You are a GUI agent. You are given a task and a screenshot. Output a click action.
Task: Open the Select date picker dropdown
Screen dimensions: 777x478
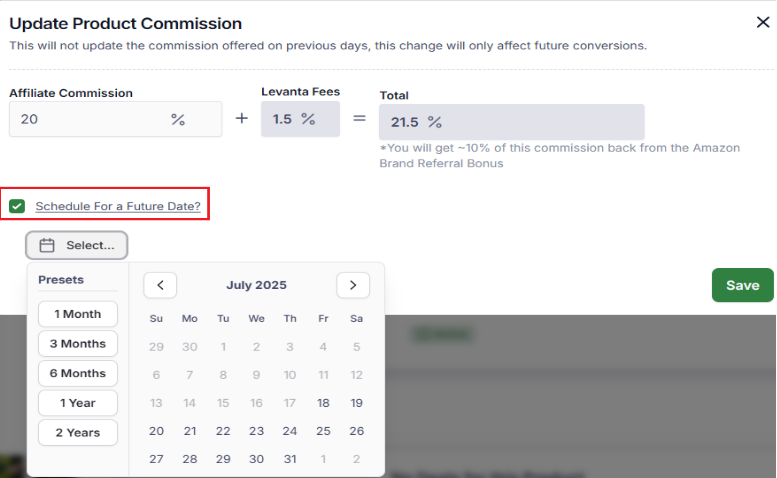point(78,245)
